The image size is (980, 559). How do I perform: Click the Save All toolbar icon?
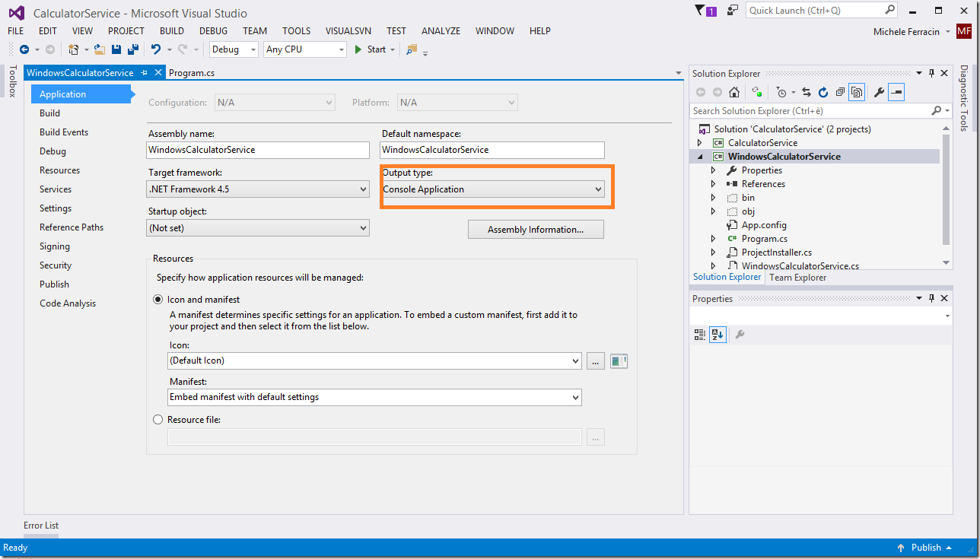click(133, 49)
